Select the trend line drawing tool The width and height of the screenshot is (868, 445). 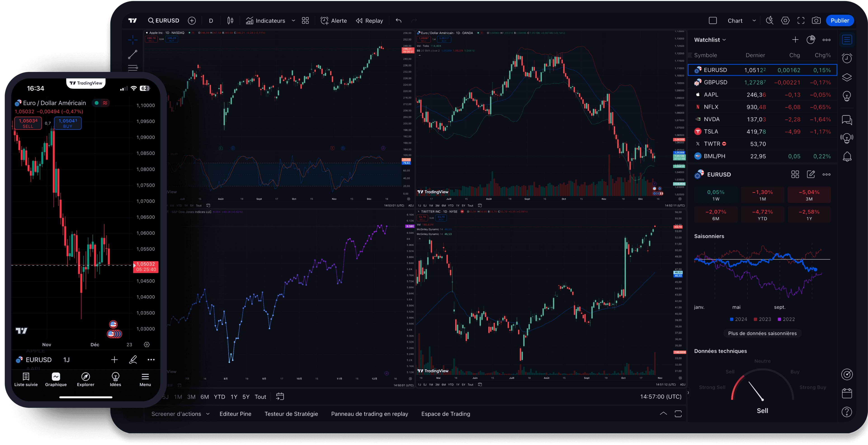coord(133,54)
